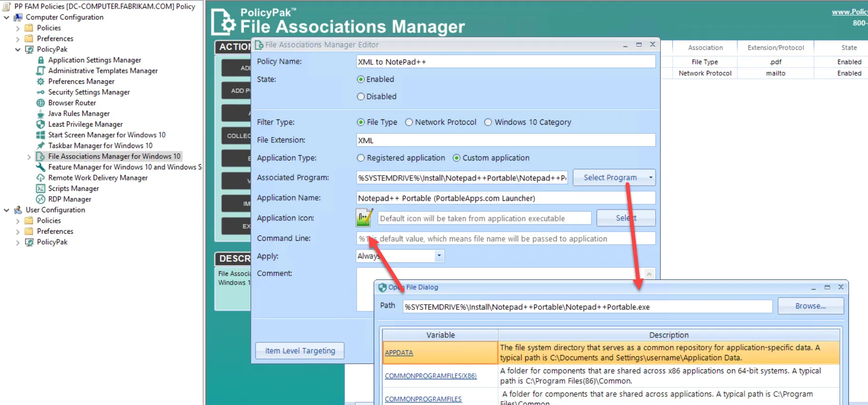Select the Disabled state radio button

tap(361, 97)
